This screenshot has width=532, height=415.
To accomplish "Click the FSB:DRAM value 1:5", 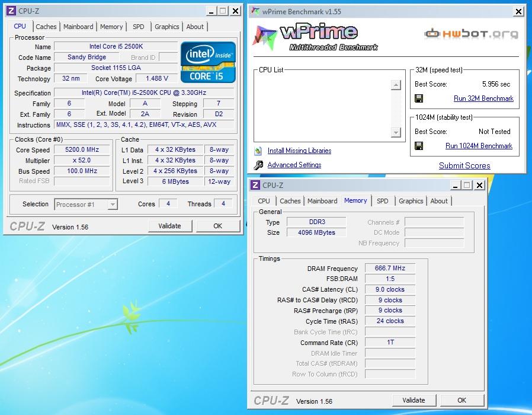I will point(390,279).
